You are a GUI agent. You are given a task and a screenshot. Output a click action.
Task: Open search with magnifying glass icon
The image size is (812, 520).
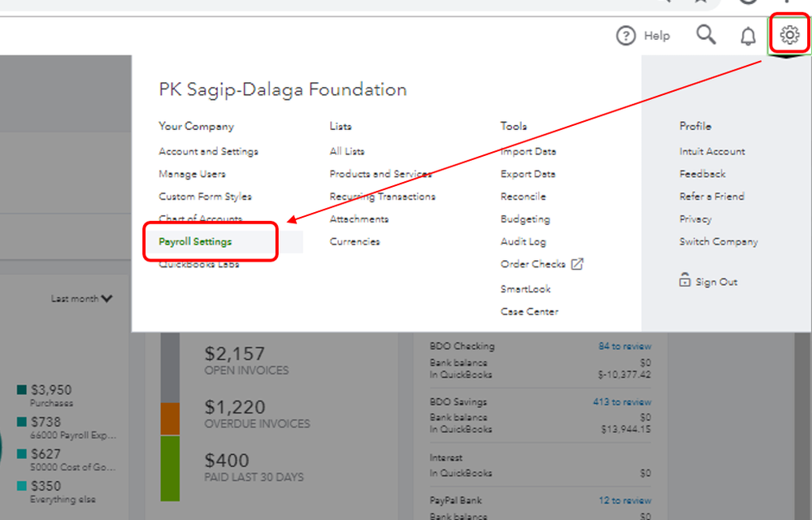pyautogui.click(x=706, y=35)
